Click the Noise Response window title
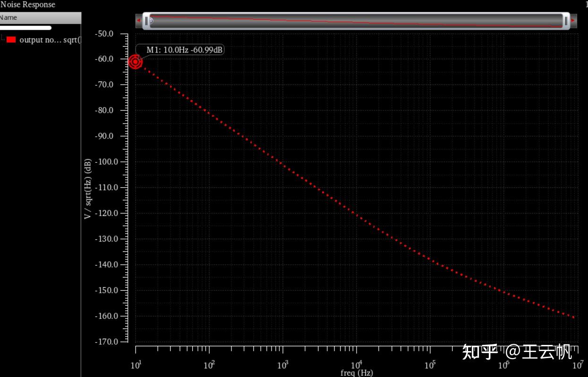The width and height of the screenshot is (588, 377). pos(27,4)
